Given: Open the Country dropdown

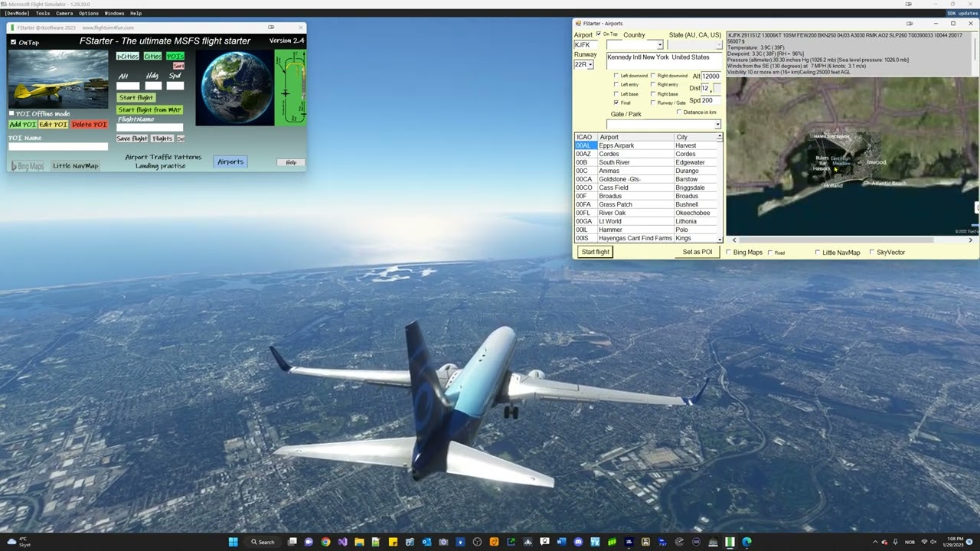Looking at the screenshot, I should (659, 45).
